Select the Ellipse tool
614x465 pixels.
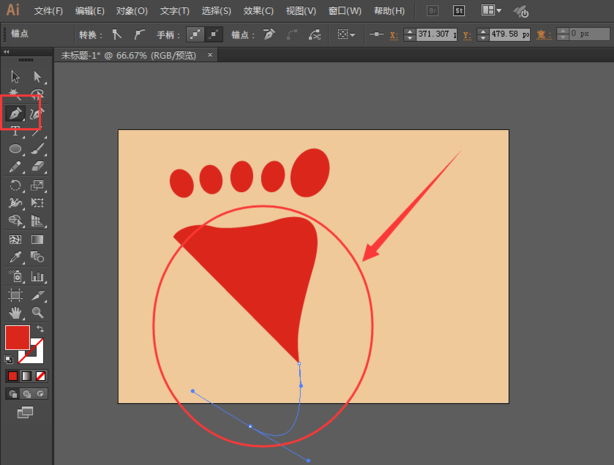click(15, 149)
